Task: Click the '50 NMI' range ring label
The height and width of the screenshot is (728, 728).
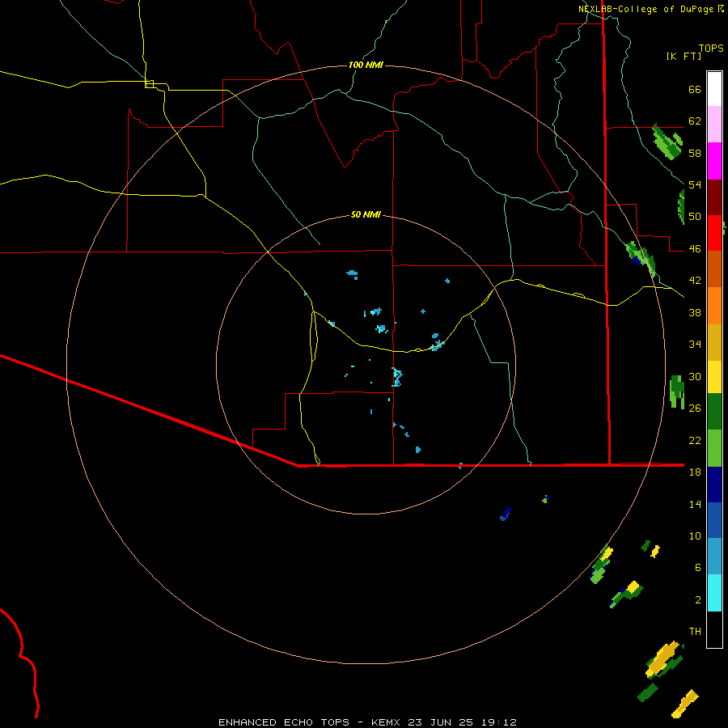Action: (x=366, y=214)
